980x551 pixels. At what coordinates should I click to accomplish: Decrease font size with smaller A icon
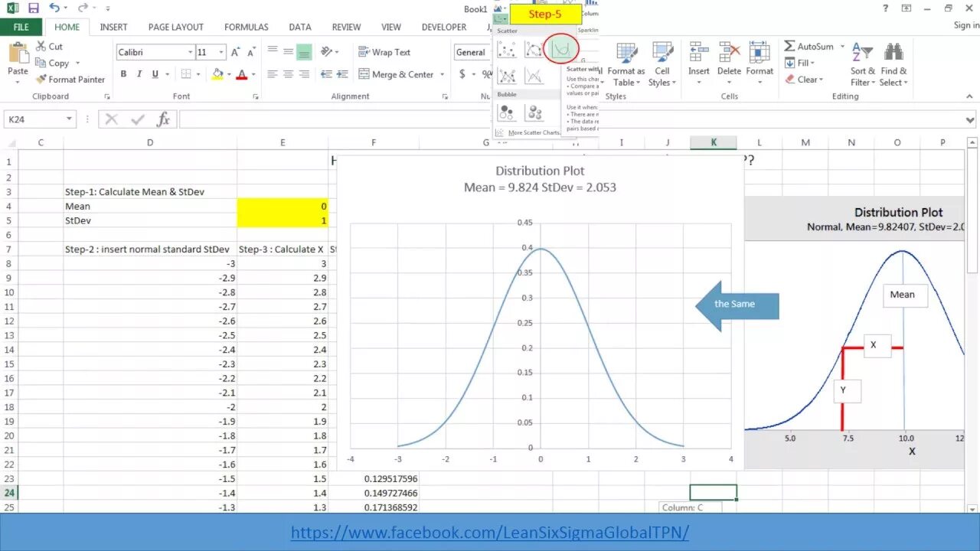pos(252,53)
